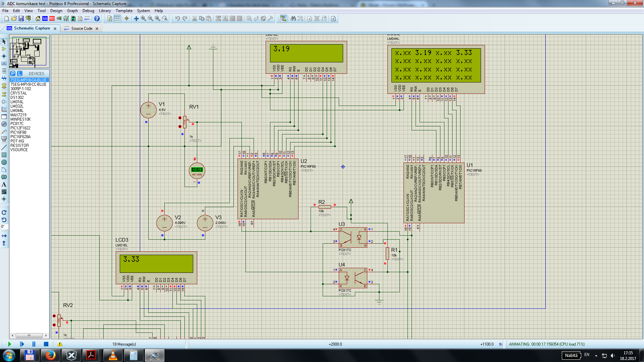Click the X-Mirror horizontal flip icon
644x362 pixels.
4,236
